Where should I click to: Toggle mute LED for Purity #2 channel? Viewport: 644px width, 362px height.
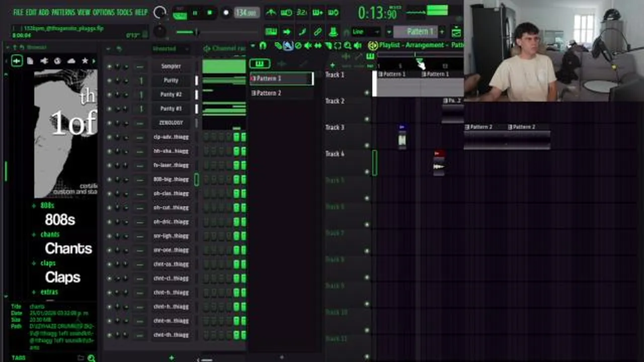(x=109, y=95)
